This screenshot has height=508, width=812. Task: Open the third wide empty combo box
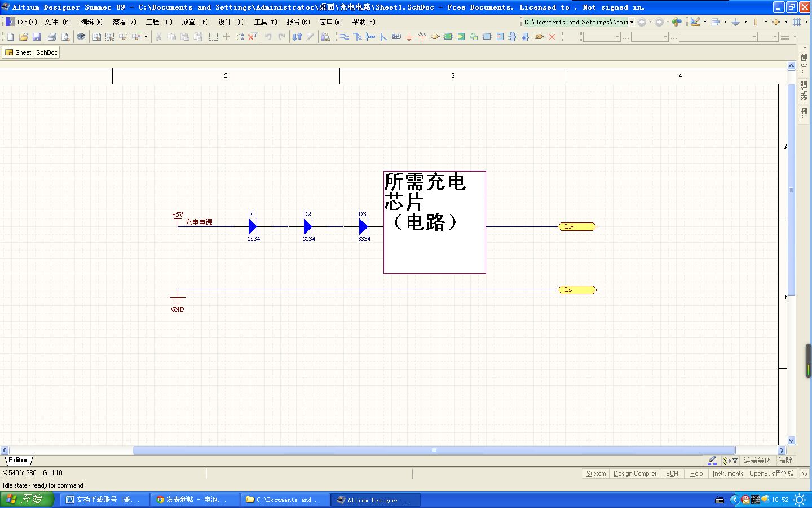[x=718, y=37]
